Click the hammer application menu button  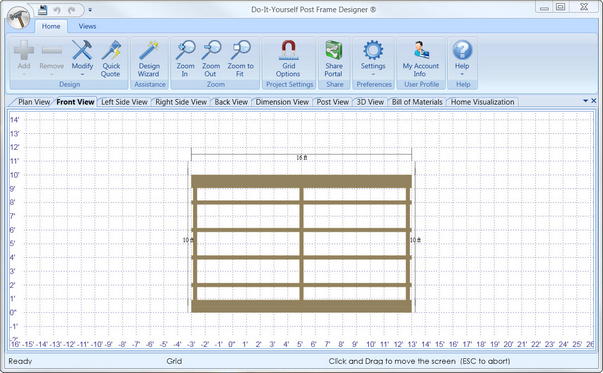click(18, 17)
